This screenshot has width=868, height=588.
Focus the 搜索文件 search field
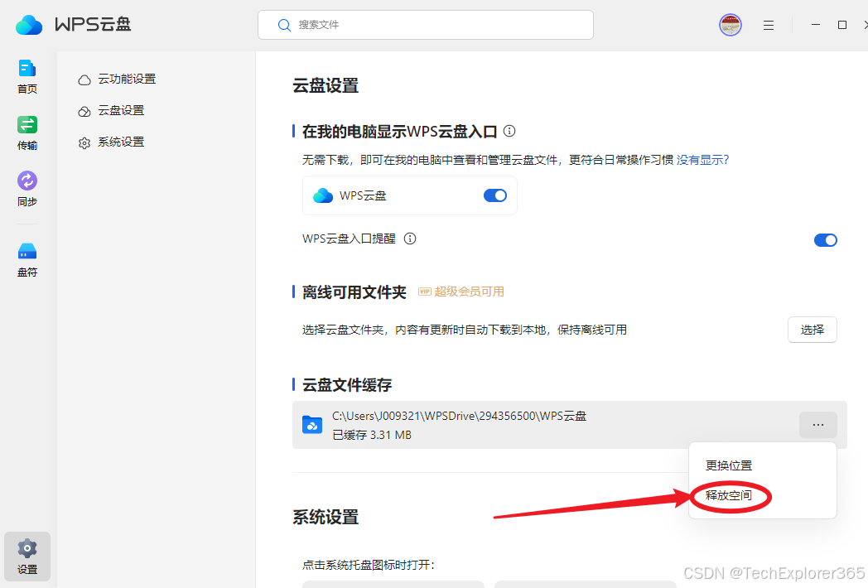[425, 25]
